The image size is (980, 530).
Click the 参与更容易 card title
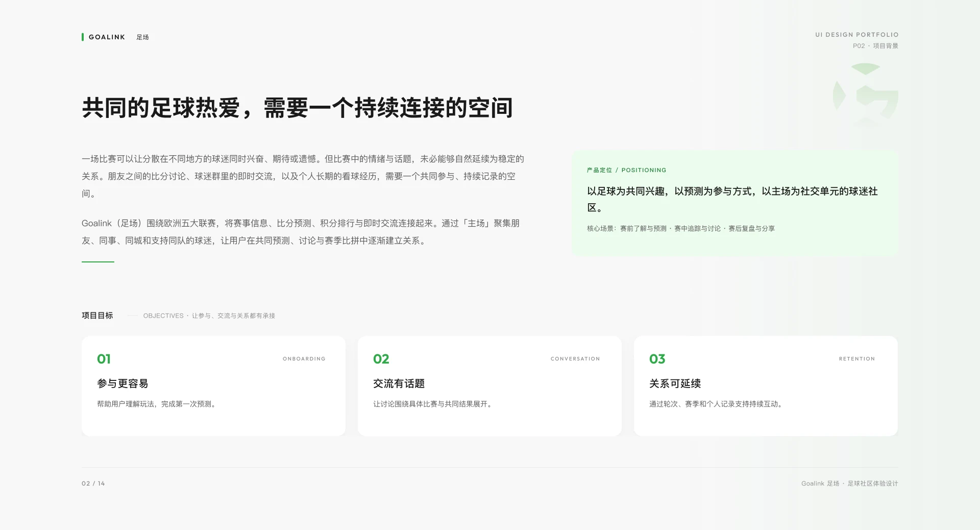click(122, 383)
